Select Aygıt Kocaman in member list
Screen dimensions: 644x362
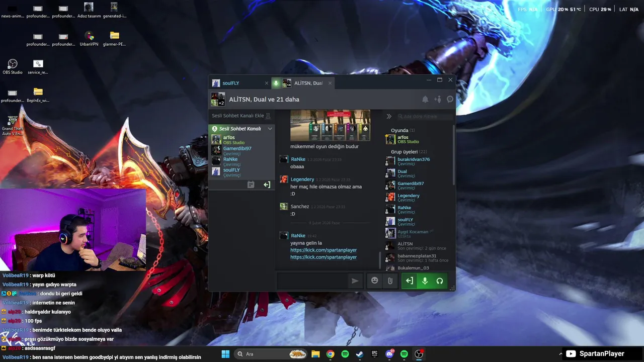pos(418,234)
